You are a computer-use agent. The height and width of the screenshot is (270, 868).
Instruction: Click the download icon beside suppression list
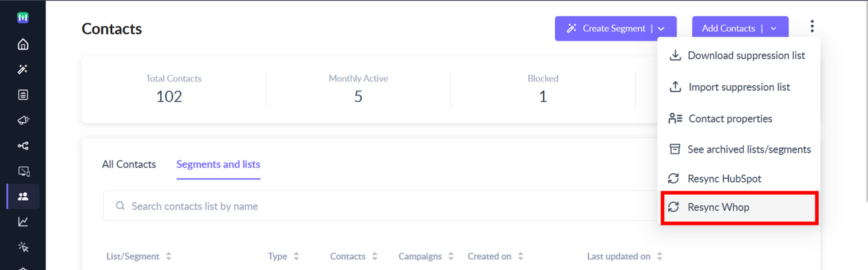(x=675, y=55)
